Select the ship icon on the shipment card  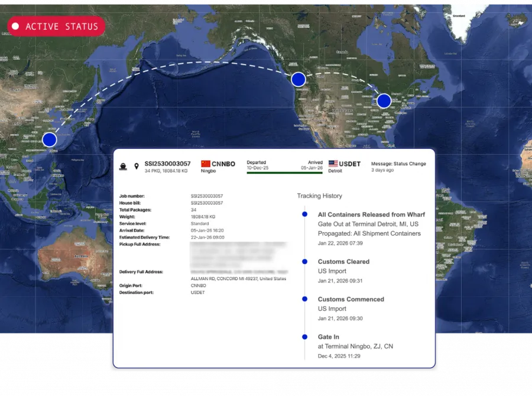pos(124,166)
